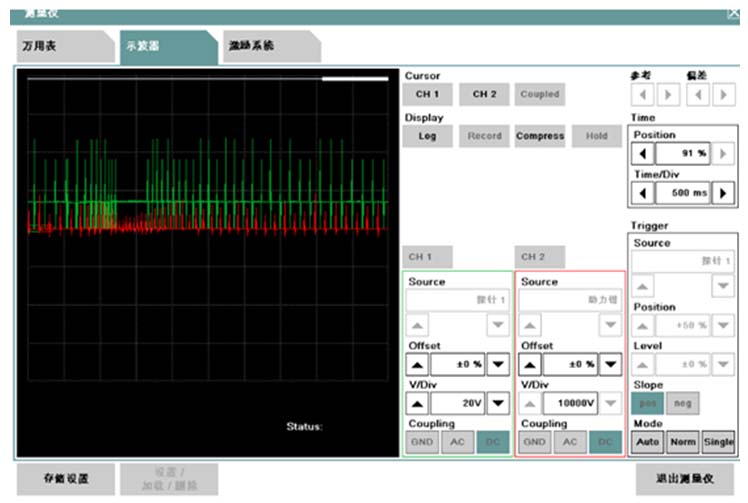This screenshot has height=503, width=748.
Task: Lower CH 2 Offset with down arrow
Action: (x=610, y=365)
